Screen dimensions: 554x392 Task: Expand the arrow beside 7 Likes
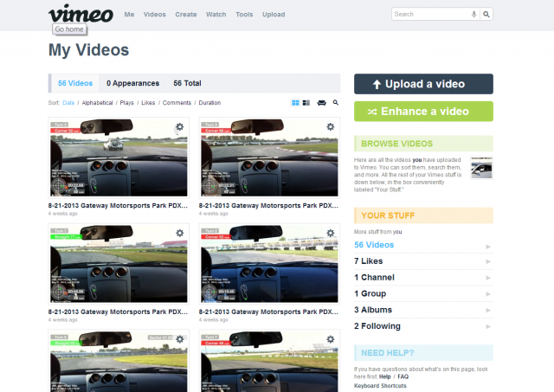(x=488, y=261)
